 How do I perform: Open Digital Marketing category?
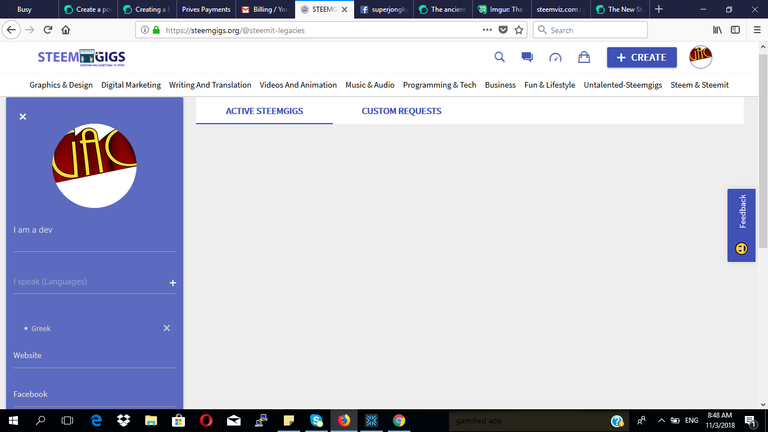131,85
